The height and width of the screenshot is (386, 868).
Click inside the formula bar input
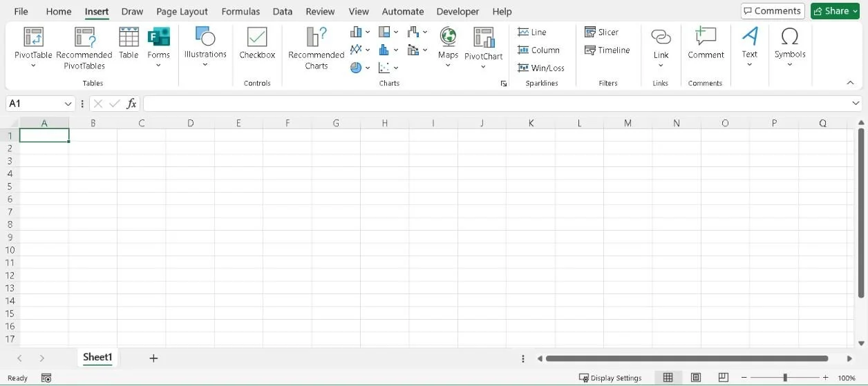click(x=496, y=104)
